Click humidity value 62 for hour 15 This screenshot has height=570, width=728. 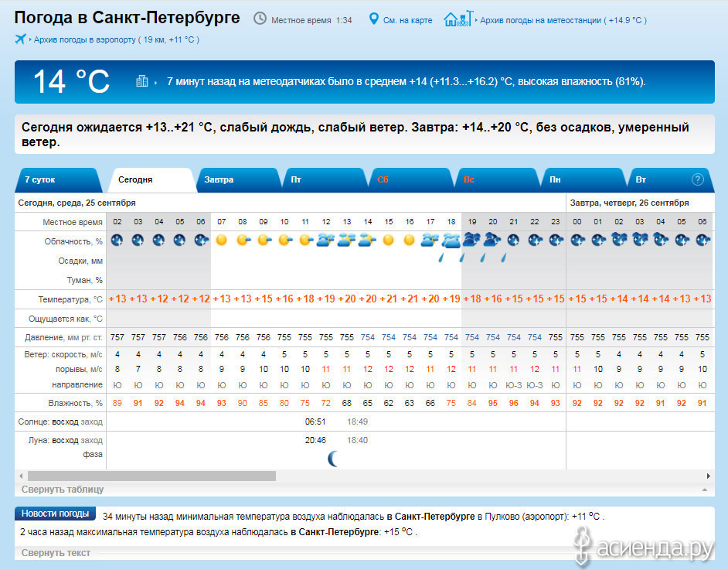pyautogui.click(x=389, y=403)
